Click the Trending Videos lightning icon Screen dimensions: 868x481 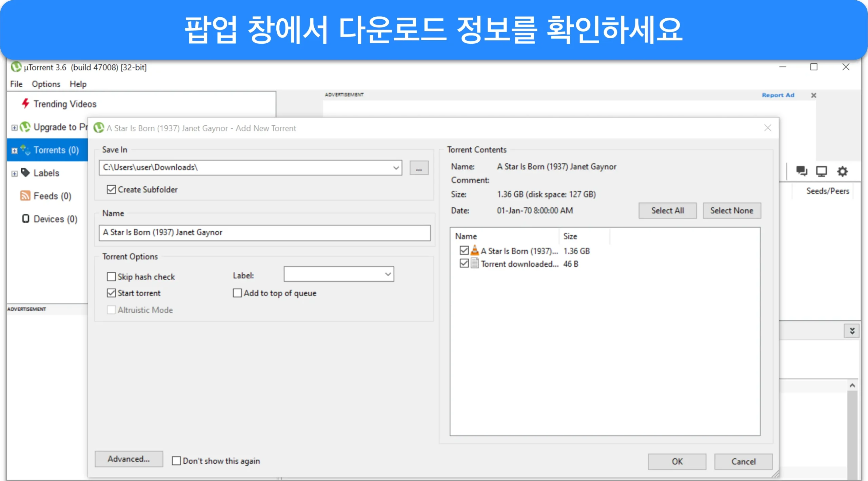pos(25,103)
